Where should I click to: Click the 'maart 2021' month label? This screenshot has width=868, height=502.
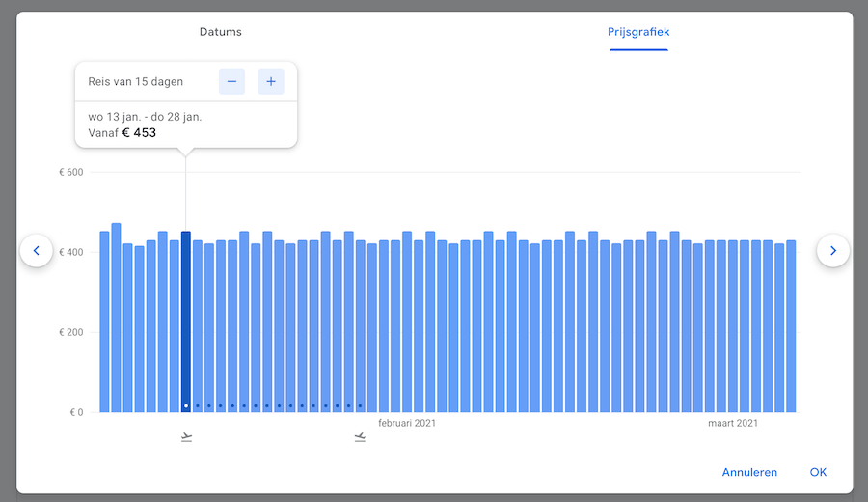pos(733,423)
